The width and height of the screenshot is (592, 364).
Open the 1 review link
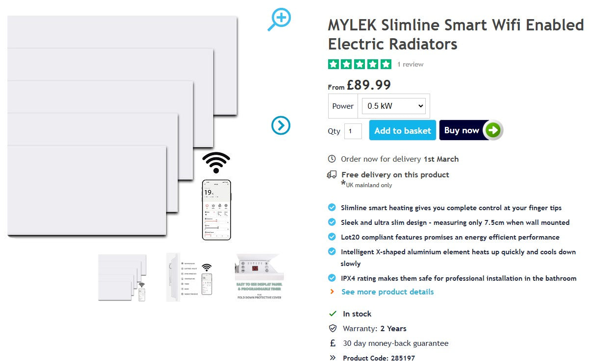coord(411,64)
